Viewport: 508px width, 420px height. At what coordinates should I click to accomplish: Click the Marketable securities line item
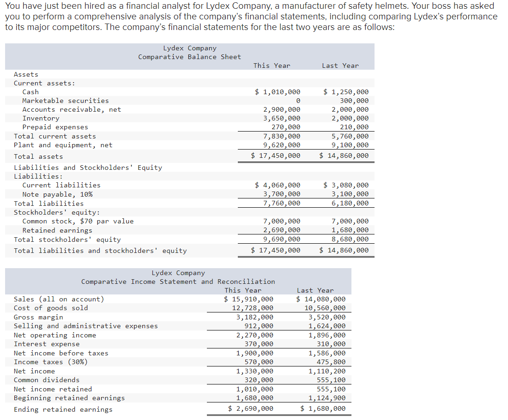coord(66,101)
